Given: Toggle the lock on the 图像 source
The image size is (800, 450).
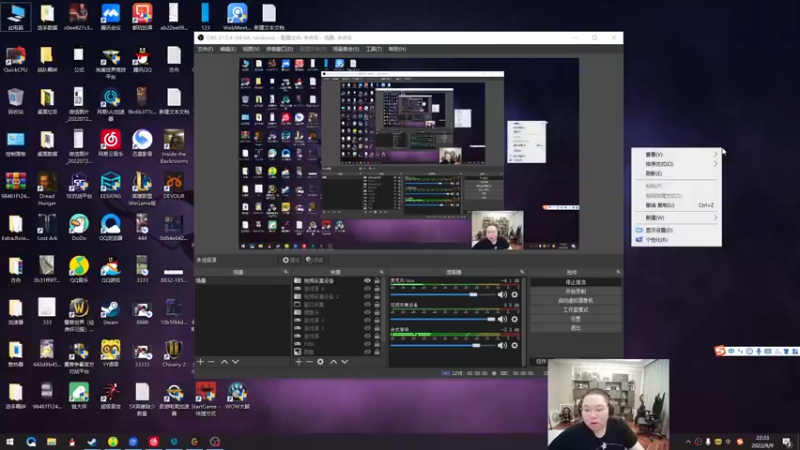Looking at the screenshot, I should (377, 352).
